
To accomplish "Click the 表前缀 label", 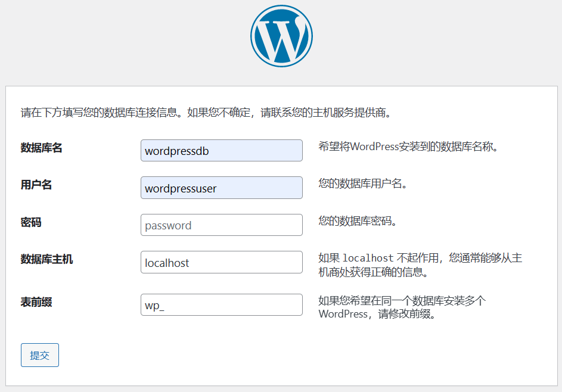I will (36, 302).
